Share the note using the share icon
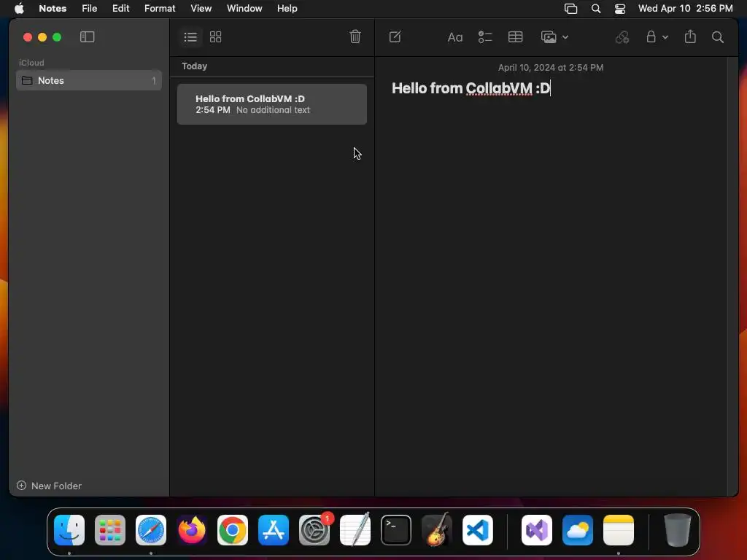 [x=690, y=36]
